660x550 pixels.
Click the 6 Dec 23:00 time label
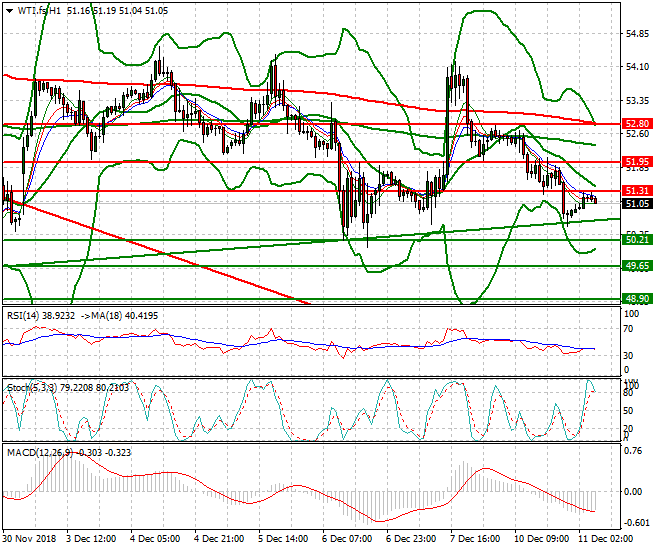click(x=412, y=539)
